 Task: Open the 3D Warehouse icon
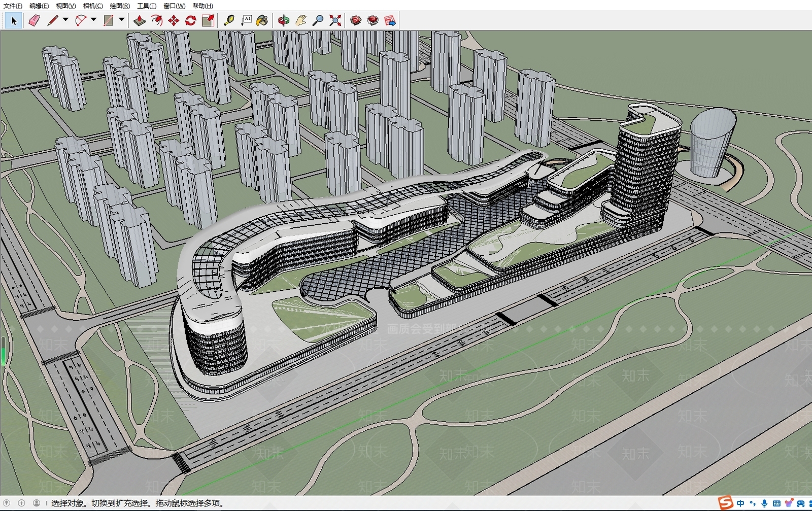(x=356, y=21)
